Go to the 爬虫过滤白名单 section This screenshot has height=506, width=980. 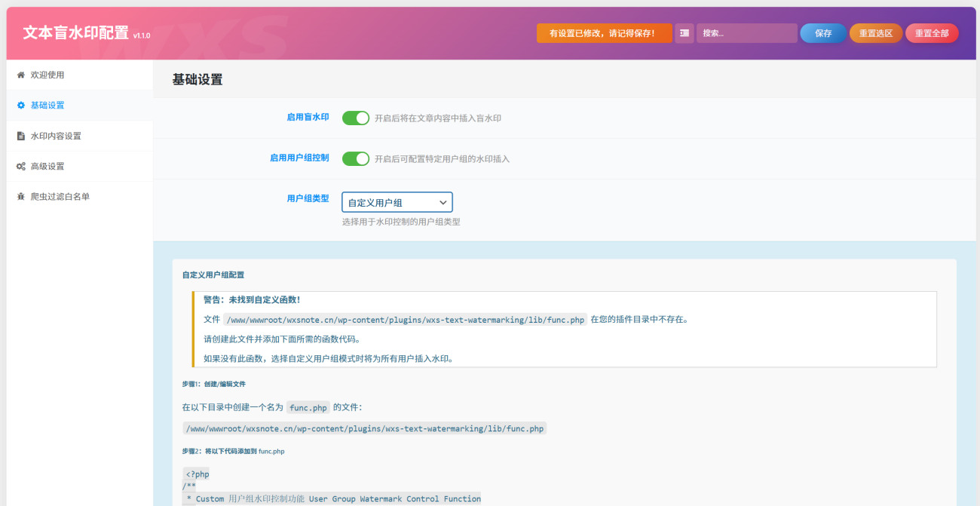click(60, 197)
